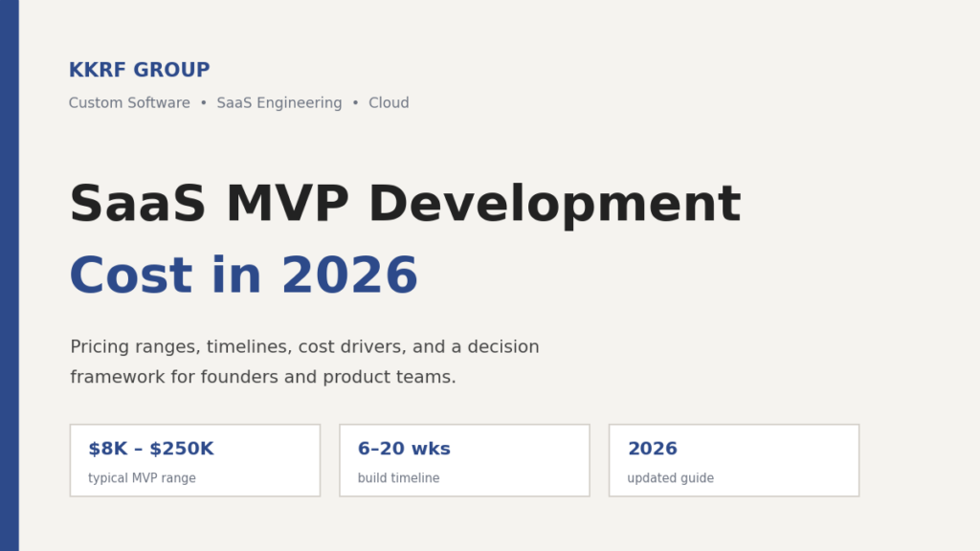Click the updated guide caption
The image size is (980, 551).
coord(671,478)
